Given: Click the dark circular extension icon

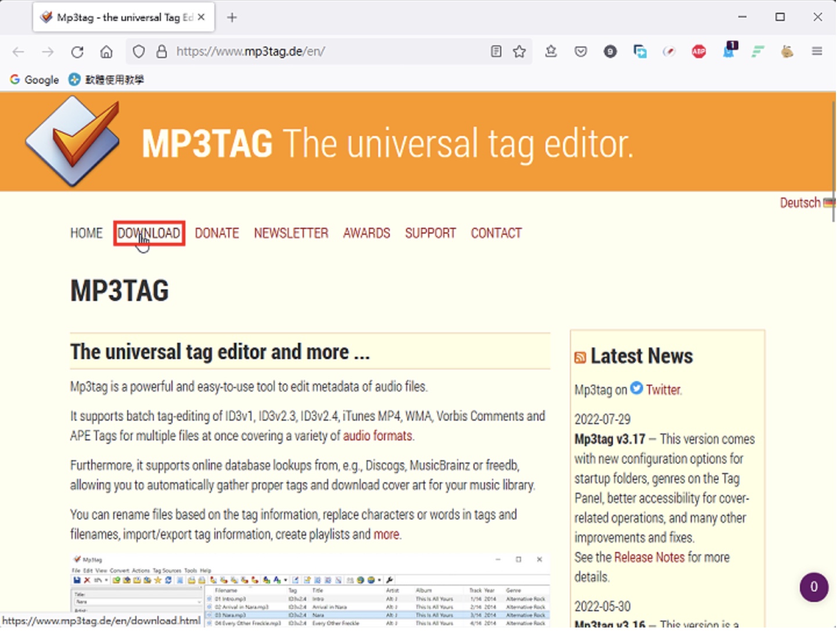Looking at the screenshot, I should pyautogui.click(x=613, y=52).
